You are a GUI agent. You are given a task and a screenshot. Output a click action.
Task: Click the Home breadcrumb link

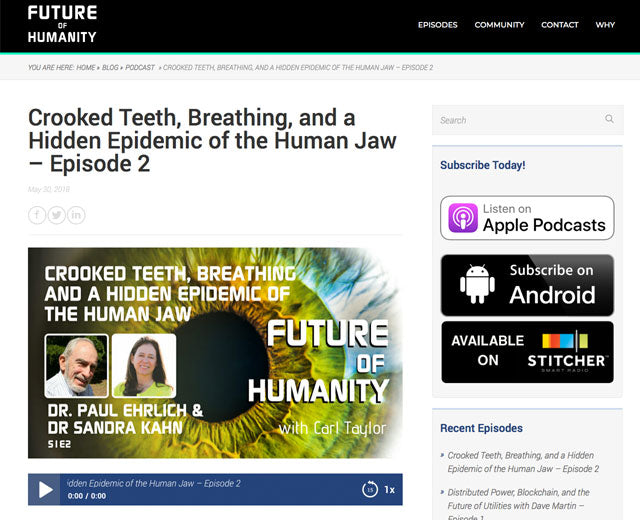pyautogui.click(x=86, y=68)
